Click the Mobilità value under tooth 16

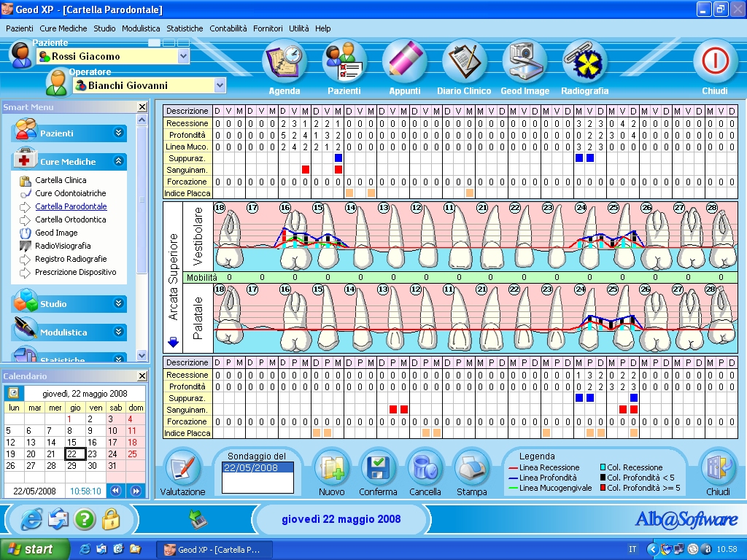pos(295,277)
